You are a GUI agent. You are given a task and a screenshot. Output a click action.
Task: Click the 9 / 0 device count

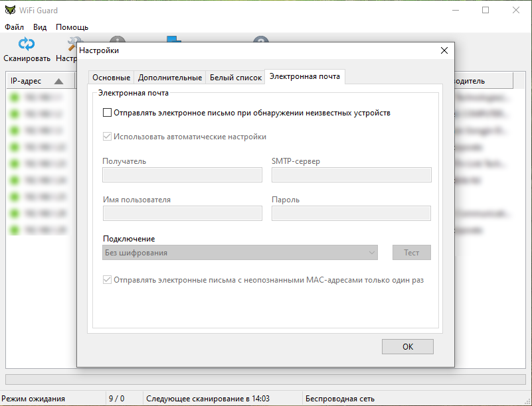pos(117,399)
